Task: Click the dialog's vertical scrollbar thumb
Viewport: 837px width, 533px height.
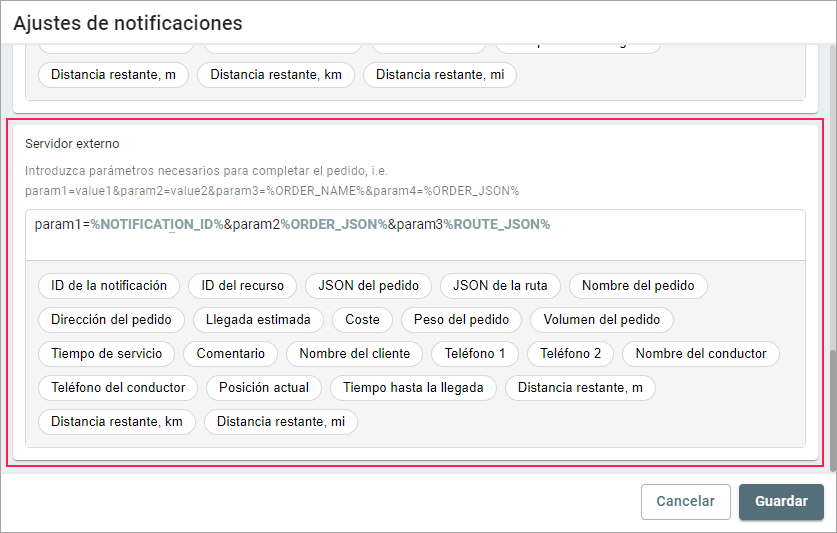Action: coord(831,410)
